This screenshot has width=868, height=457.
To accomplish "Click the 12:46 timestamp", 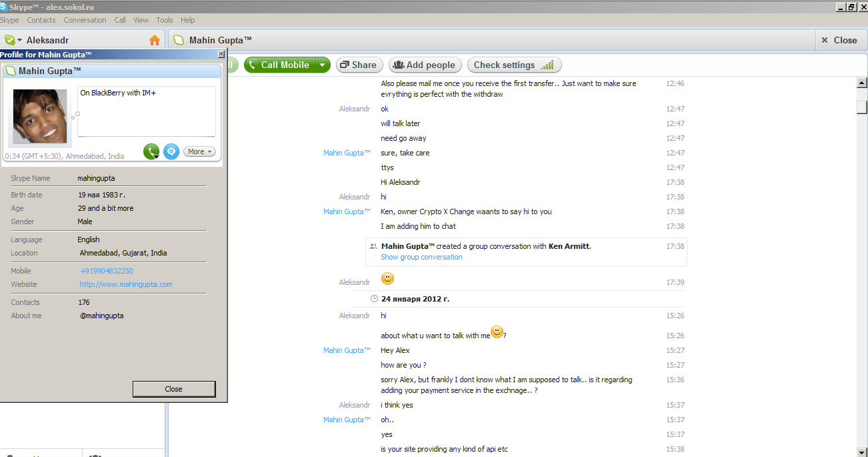I will pos(675,83).
